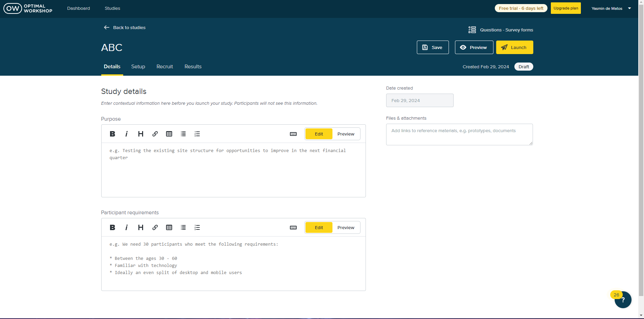This screenshot has width=644, height=319.
Task: Switch Participant requirements to Preview mode
Action: [x=346, y=227]
